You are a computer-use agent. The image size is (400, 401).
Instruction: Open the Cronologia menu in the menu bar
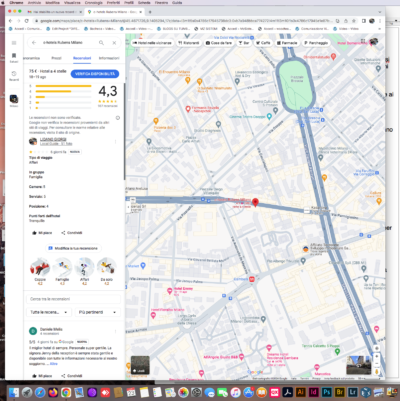point(94,3)
